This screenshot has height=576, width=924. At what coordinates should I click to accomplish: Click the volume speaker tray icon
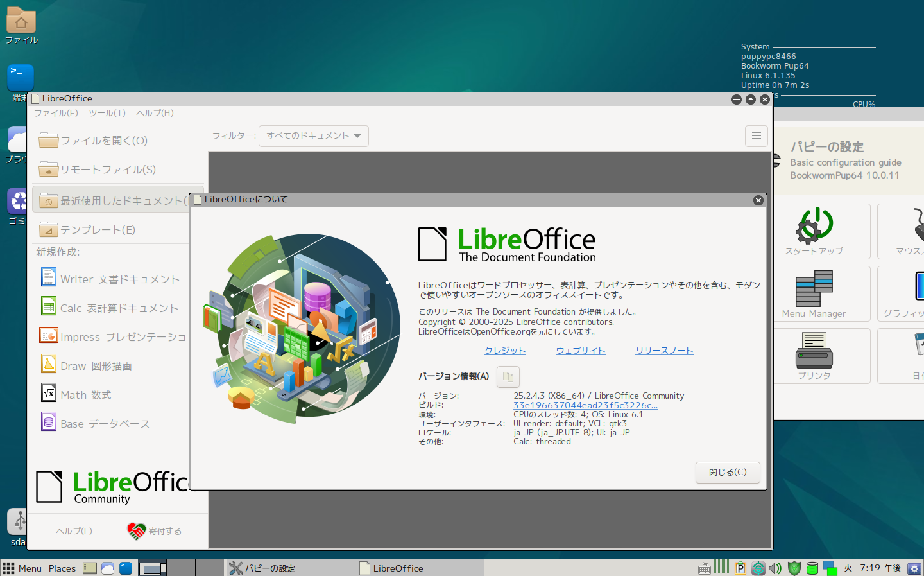pyautogui.click(x=775, y=568)
